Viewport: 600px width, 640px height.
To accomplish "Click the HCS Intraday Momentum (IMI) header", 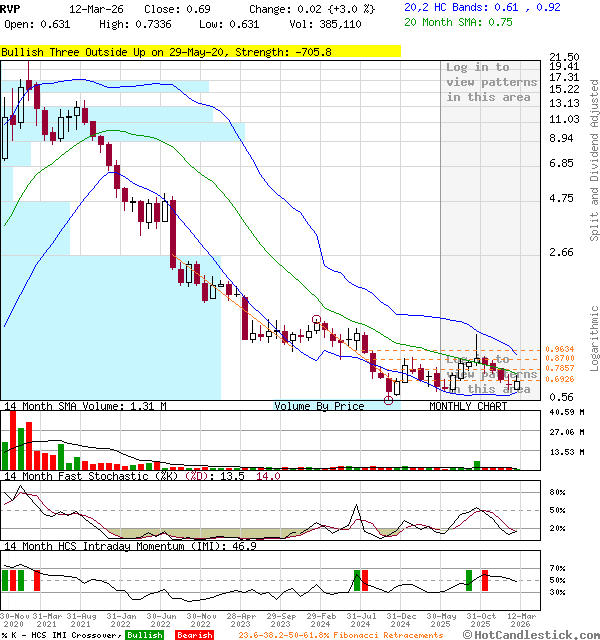I will [130, 546].
